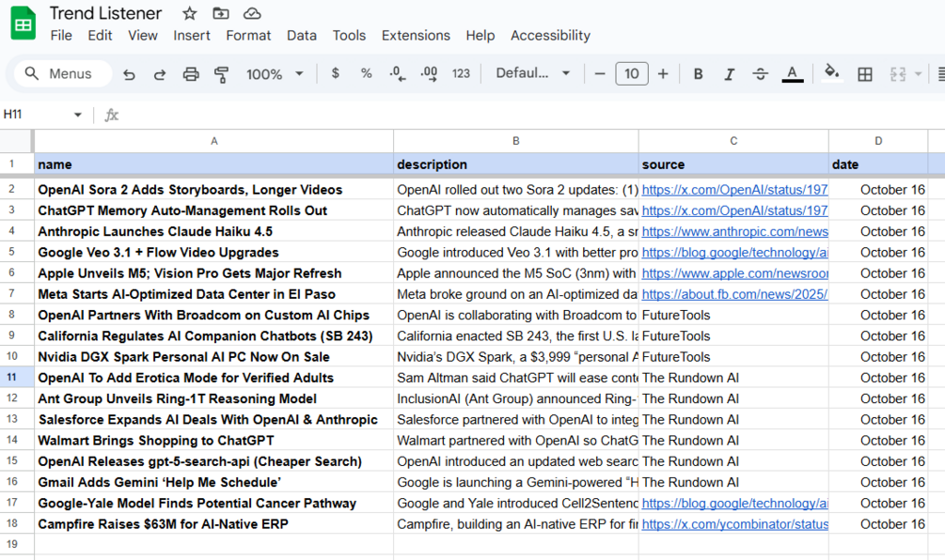Open the Borders tool
Image resolution: width=945 pixels, height=560 pixels.
click(x=865, y=74)
